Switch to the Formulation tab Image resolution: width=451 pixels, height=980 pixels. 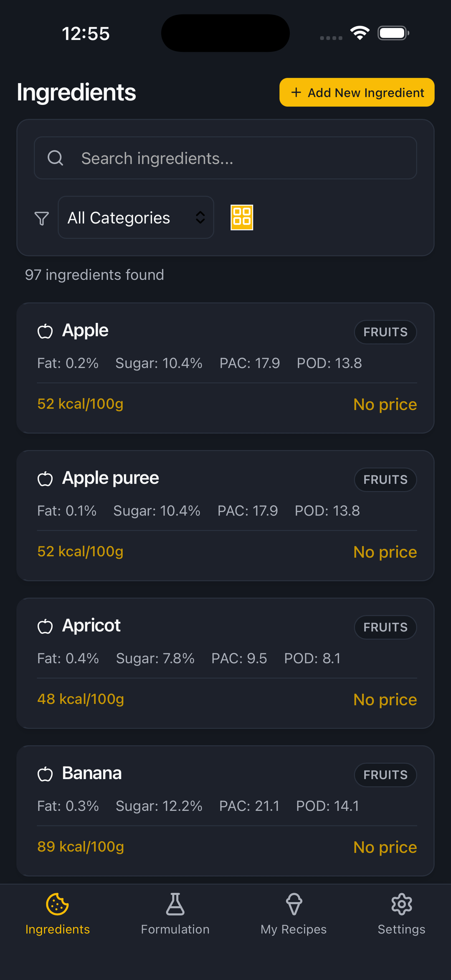pyautogui.click(x=175, y=914)
